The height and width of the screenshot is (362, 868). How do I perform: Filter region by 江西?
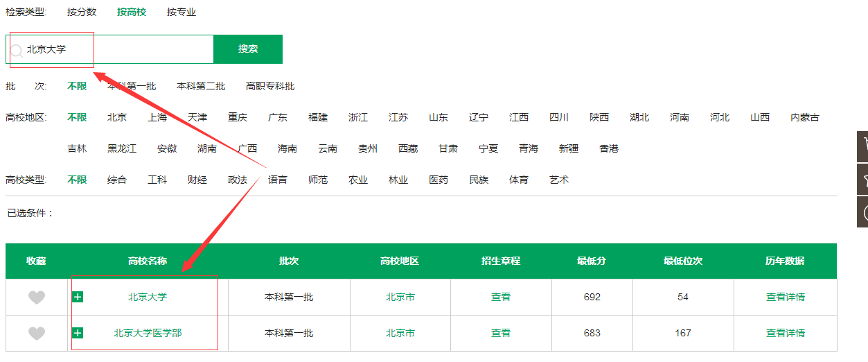(519, 117)
